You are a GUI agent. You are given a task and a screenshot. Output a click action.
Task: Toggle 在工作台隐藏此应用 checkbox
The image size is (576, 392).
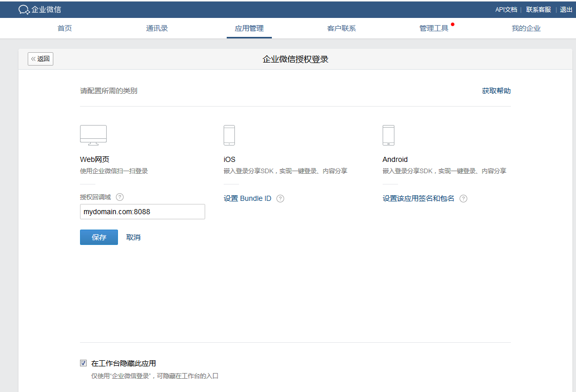coord(84,363)
